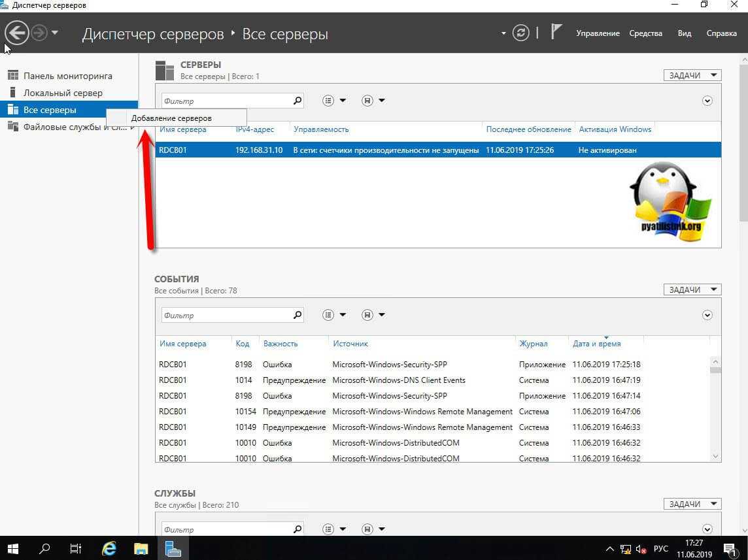Refresh Server Manager with the refresh icon
Viewport: 748px width, 560px height.
pyautogui.click(x=520, y=33)
